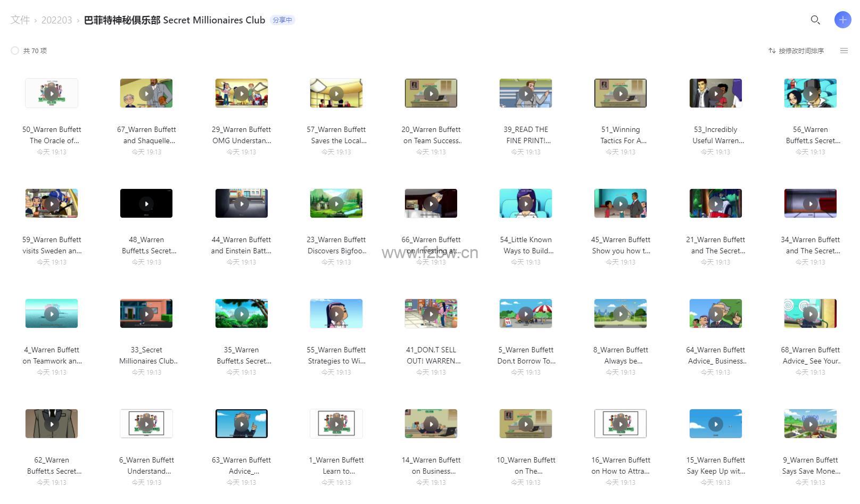Play 14_Warren Buffett on Business video
The height and width of the screenshot is (504, 860).
click(x=431, y=424)
